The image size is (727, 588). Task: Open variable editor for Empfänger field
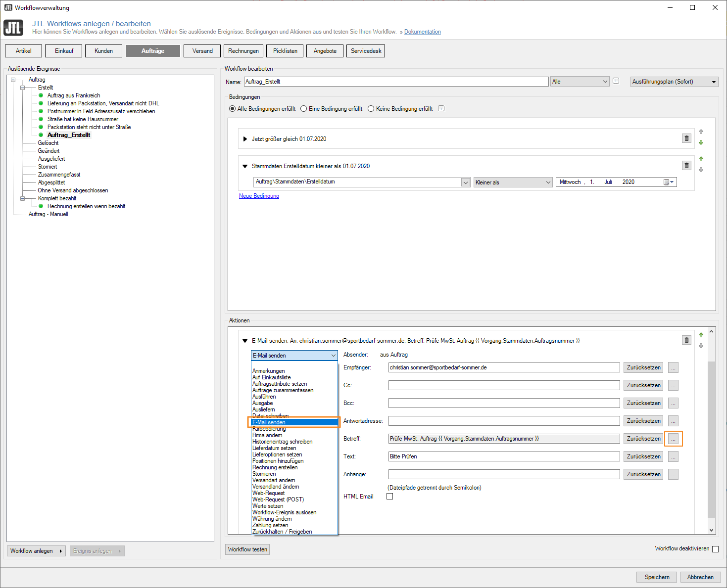(x=673, y=367)
